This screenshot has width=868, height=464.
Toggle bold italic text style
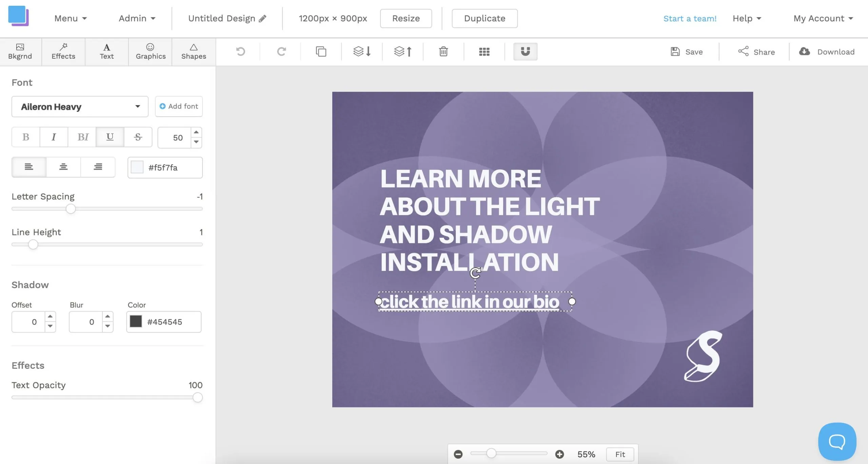82,137
